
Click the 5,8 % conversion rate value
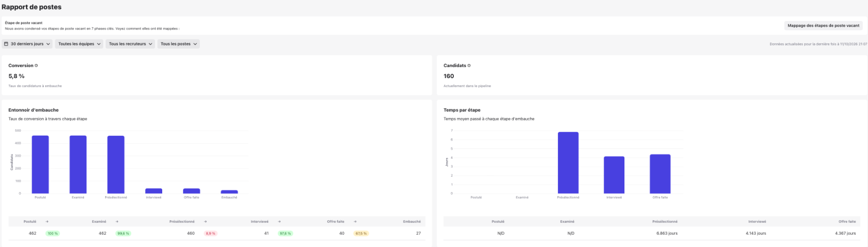17,76
